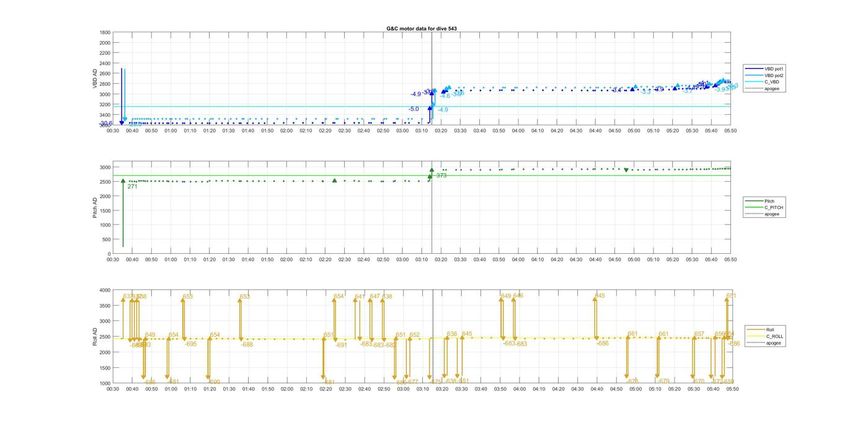
Task: Click the '500' tick on the Pitch axis
Action: tap(107, 240)
